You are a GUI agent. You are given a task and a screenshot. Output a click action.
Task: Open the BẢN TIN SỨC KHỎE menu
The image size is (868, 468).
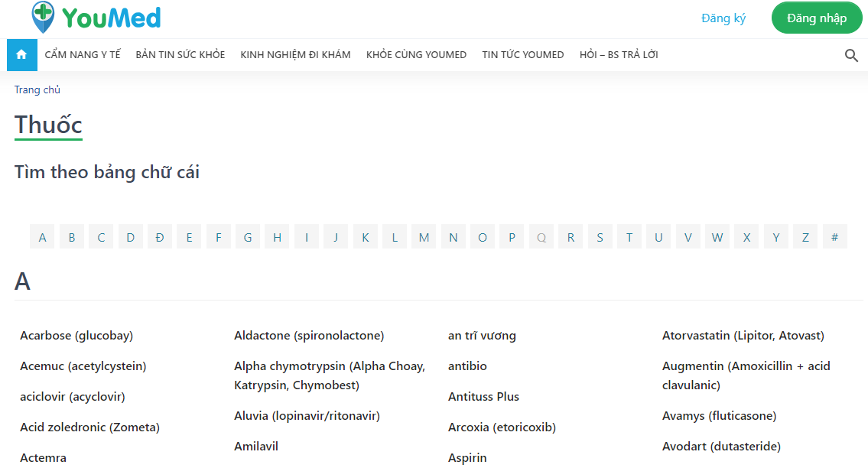pos(180,55)
